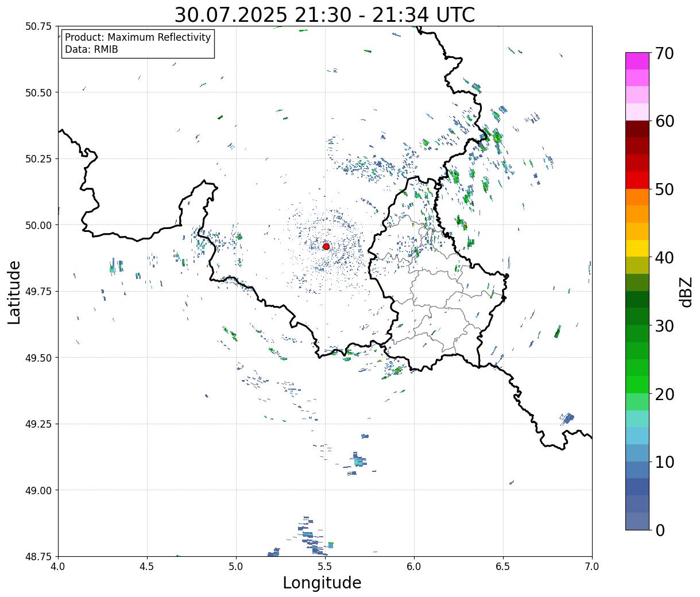Click the magenta top colorbar segment

pyautogui.click(x=637, y=61)
